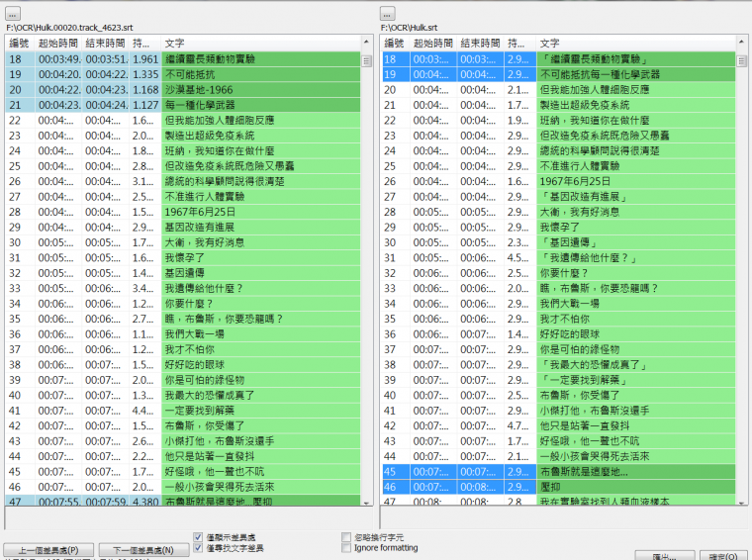This screenshot has width=752, height=560.
Task: Click up arrow of Hulk.srt list scrollbar
Action: tap(741, 43)
